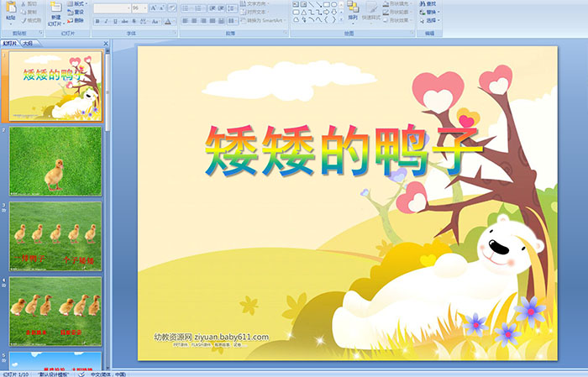Image resolution: width=588 pixels, height=377 pixels.
Task: Open Font dialog launcher in 字体 group
Action: [175, 34]
